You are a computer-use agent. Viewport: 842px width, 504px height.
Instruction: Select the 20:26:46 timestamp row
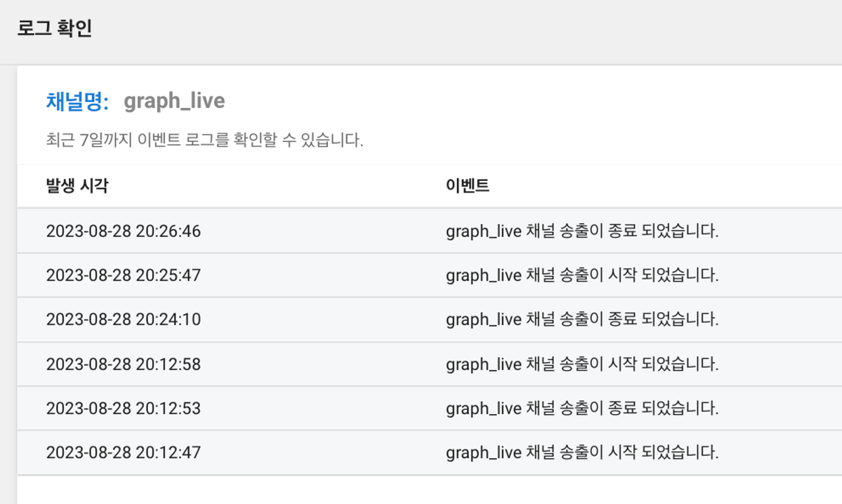point(123,231)
